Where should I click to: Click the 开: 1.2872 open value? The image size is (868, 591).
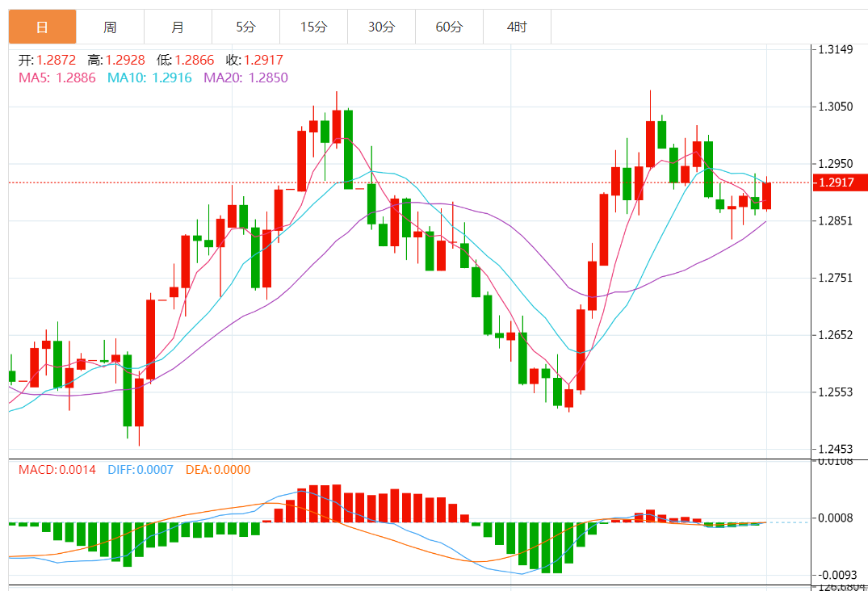pyautogui.click(x=47, y=60)
